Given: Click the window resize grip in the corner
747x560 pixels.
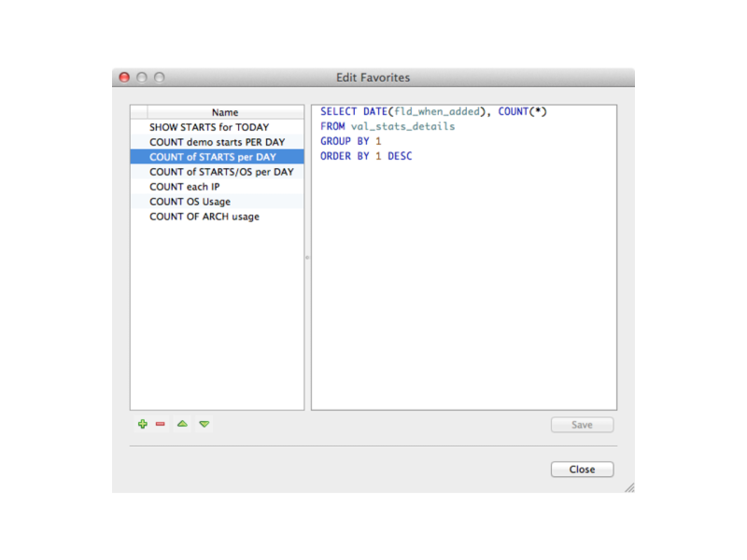Looking at the screenshot, I should (629, 487).
